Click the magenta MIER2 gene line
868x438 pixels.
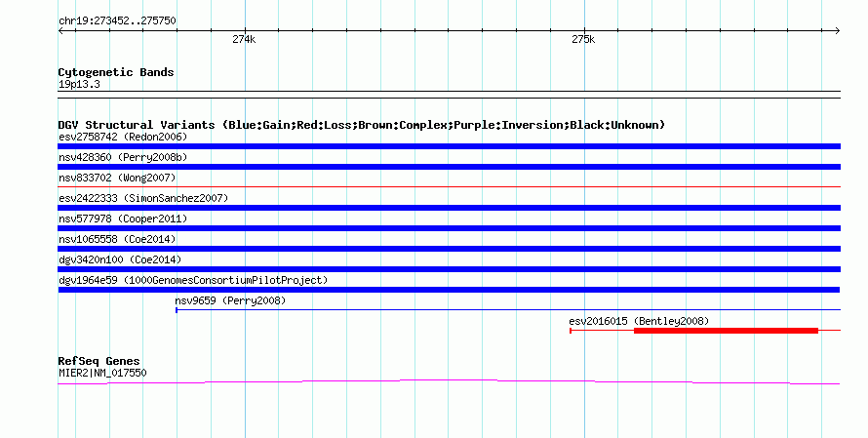point(449,381)
